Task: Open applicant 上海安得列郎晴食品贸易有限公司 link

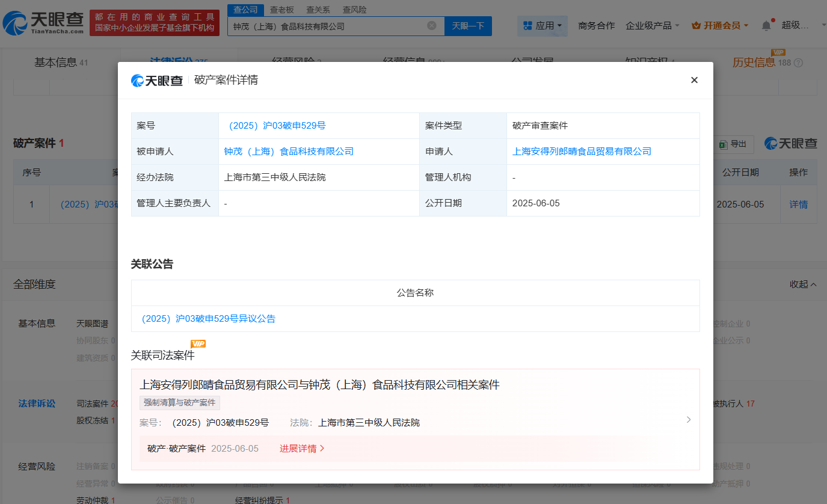Action: point(582,152)
